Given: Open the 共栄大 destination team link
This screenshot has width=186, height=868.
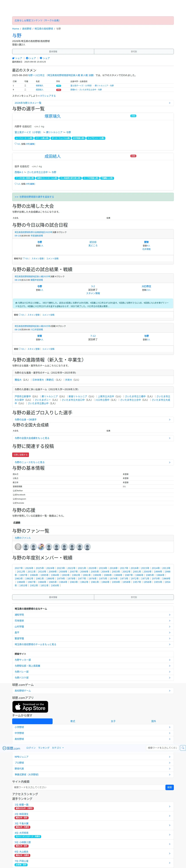Looking at the screenshot, I should tap(69, 380).
